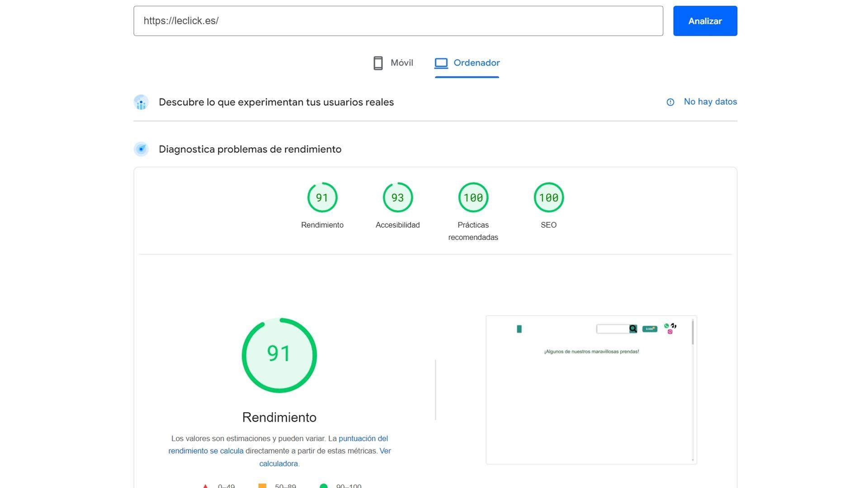Click the thumbnail's search input box
This screenshot has height=488, width=868.
[x=613, y=329]
